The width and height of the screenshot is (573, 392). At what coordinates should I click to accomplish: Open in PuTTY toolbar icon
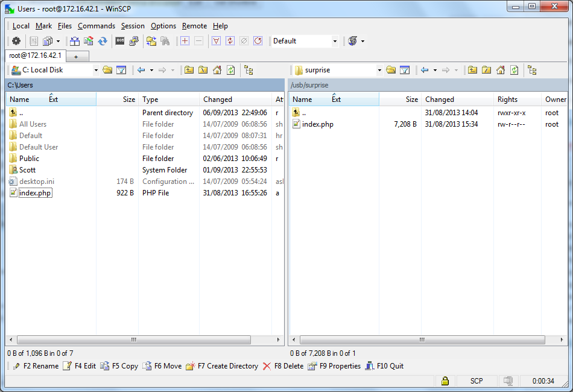[134, 41]
